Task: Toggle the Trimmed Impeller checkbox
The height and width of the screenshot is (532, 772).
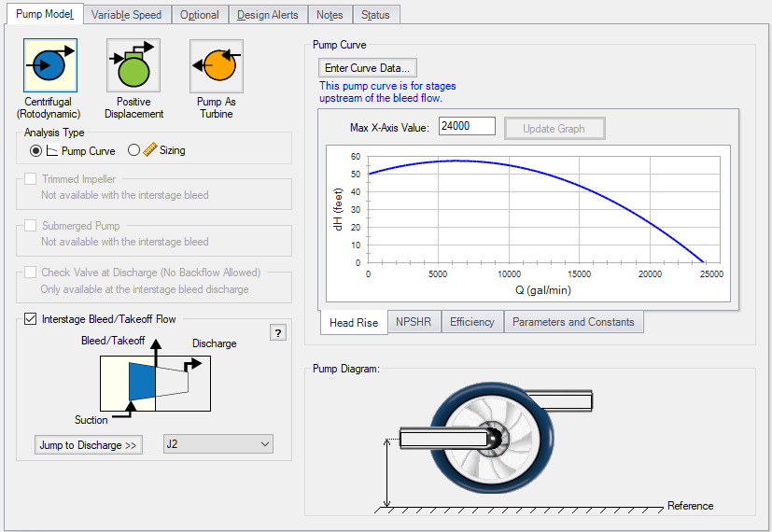Action: [31, 178]
